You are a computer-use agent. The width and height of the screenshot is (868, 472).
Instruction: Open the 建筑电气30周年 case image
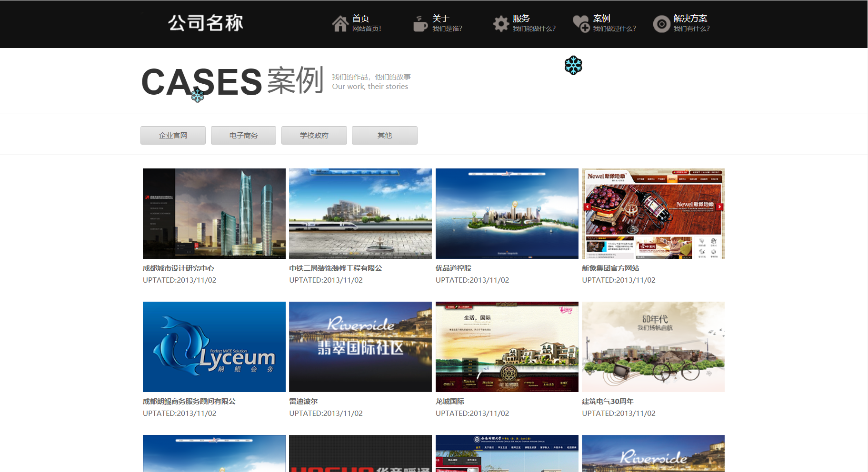[653, 347]
